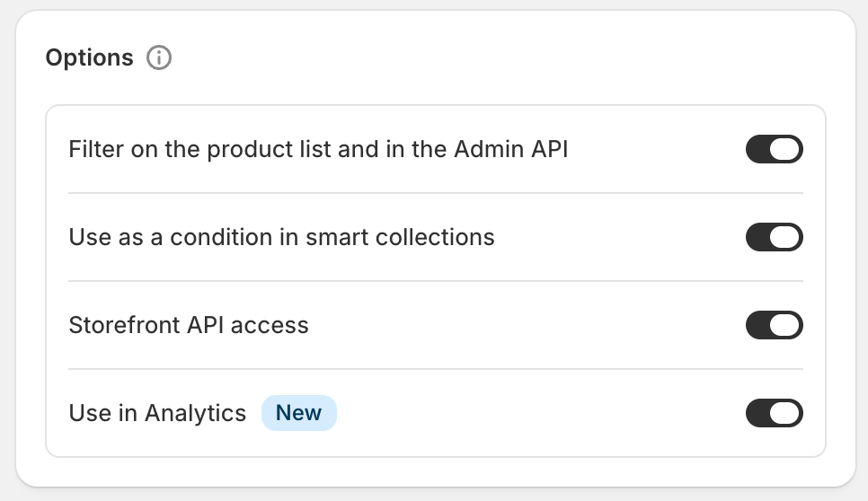The height and width of the screenshot is (501, 868).
Task: Click 'Use as a condition in smart collections' text
Action: point(281,238)
